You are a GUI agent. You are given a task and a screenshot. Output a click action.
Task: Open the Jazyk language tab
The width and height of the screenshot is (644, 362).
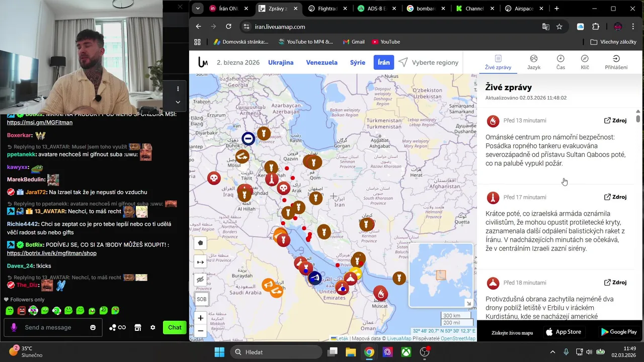click(x=534, y=62)
